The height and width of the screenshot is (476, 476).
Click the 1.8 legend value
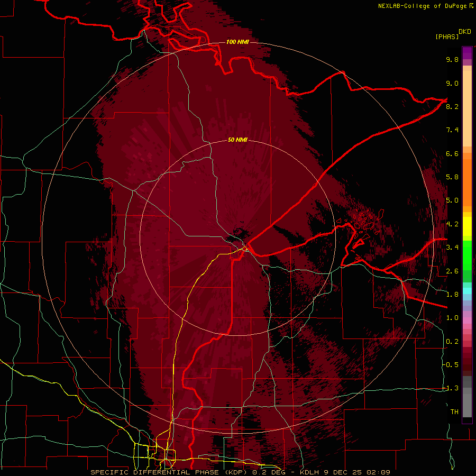coord(452,295)
